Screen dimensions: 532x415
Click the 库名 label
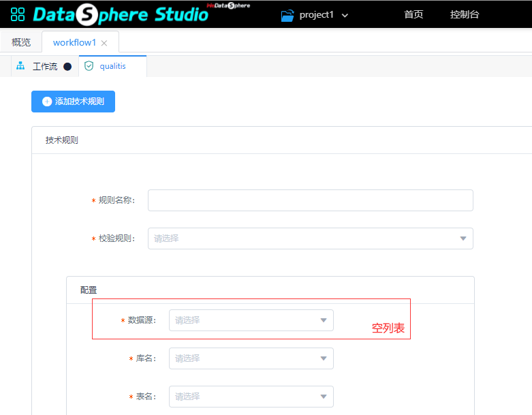point(146,358)
